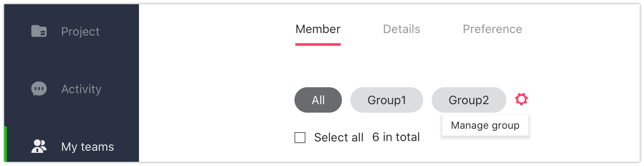This screenshot has width=644, height=166.
Task: Click the red underline beneath Member tab
Action: pyautogui.click(x=318, y=44)
